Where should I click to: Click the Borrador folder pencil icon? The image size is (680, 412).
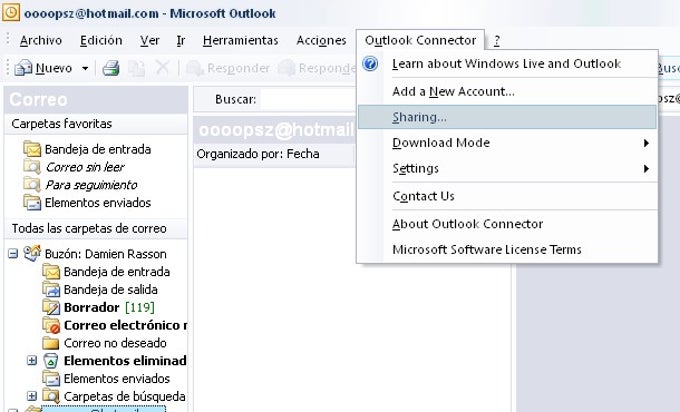tap(51, 307)
